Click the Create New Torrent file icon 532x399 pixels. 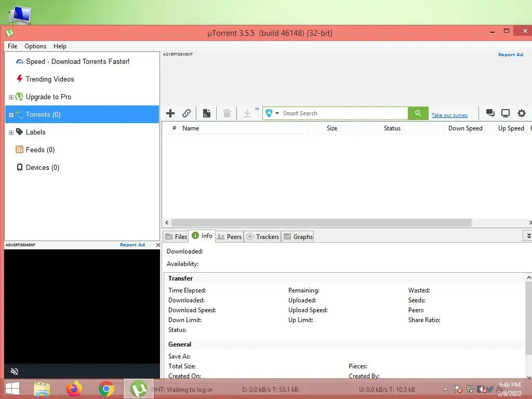(x=207, y=113)
